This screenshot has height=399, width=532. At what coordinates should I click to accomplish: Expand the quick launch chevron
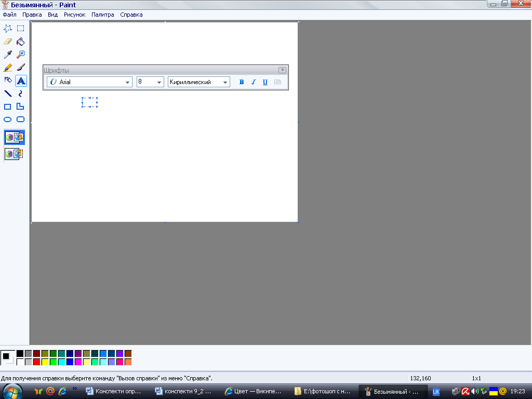pos(75,389)
